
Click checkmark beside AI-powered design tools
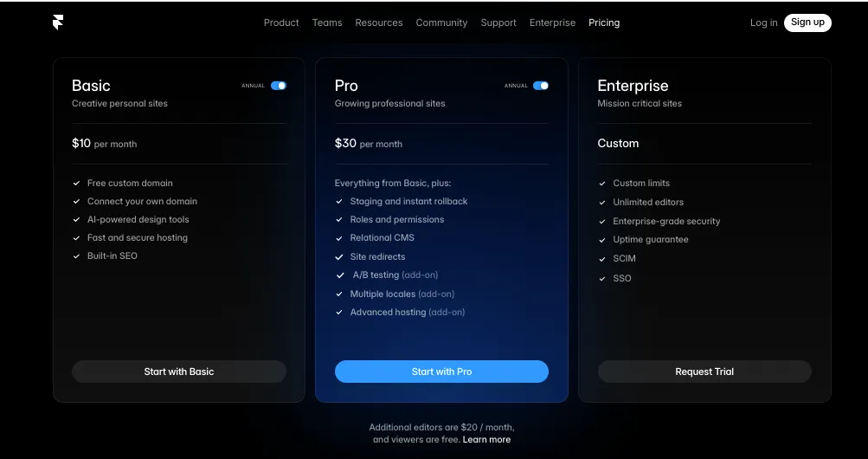coord(76,219)
